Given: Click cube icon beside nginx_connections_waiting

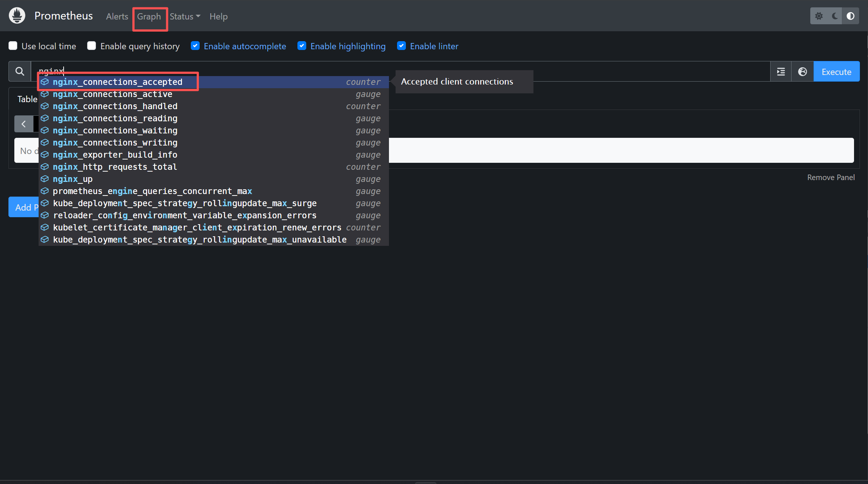Looking at the screenshot, I should (x=44, y=130).
